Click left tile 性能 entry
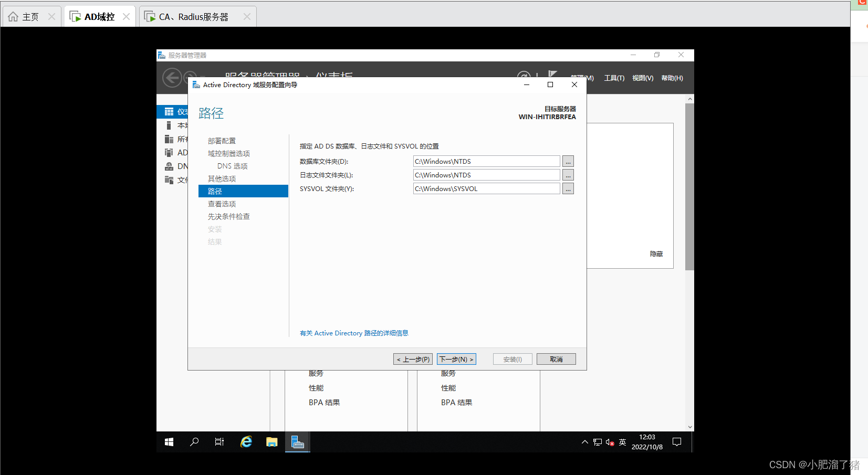868x475 pixels. click(x=316, y=388)
